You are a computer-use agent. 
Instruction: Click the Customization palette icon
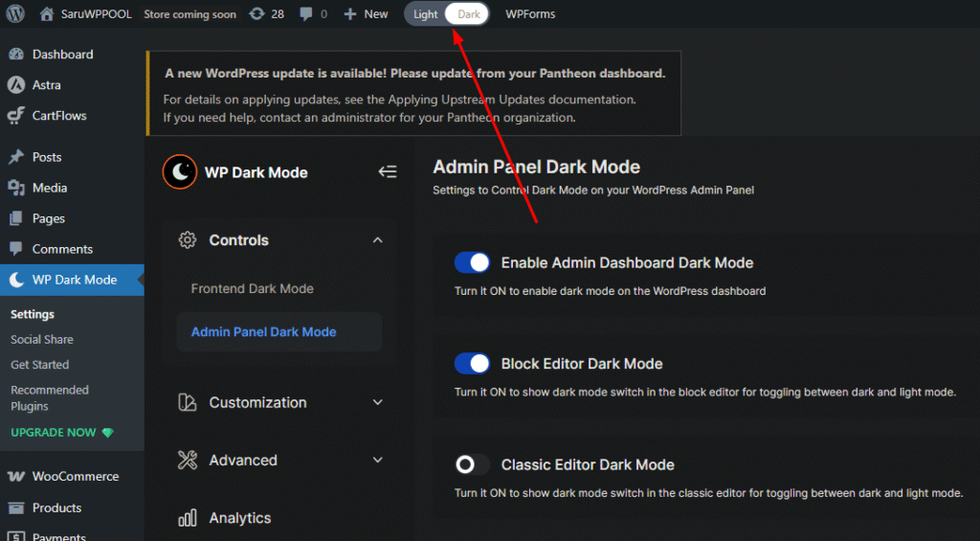pyautogui.click(x=188, y=402)
